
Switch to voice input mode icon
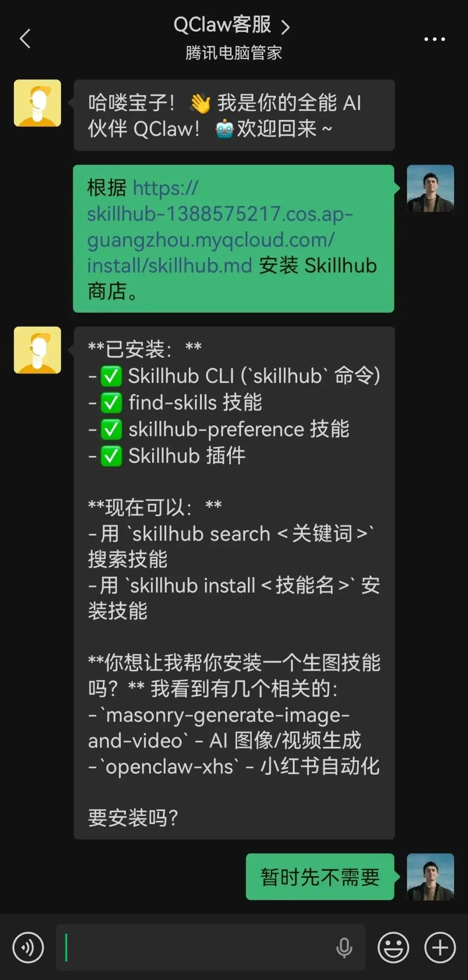click(28, 948)
